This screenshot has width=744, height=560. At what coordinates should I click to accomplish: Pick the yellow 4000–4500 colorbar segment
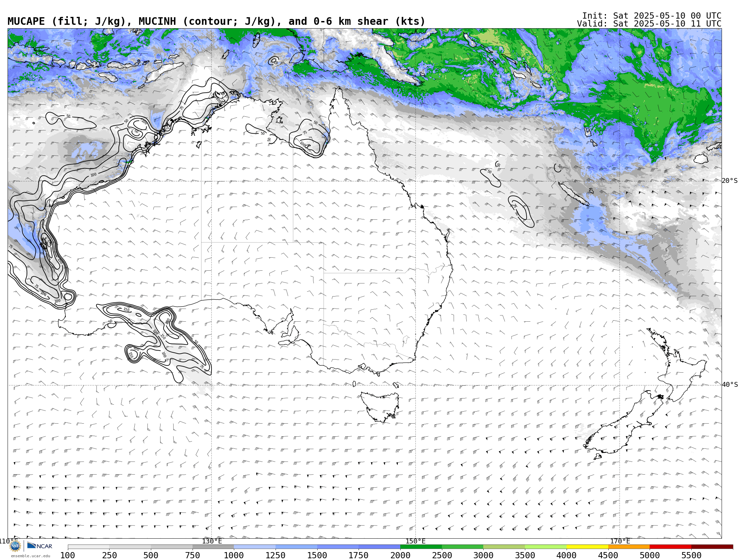pos(587,547)
